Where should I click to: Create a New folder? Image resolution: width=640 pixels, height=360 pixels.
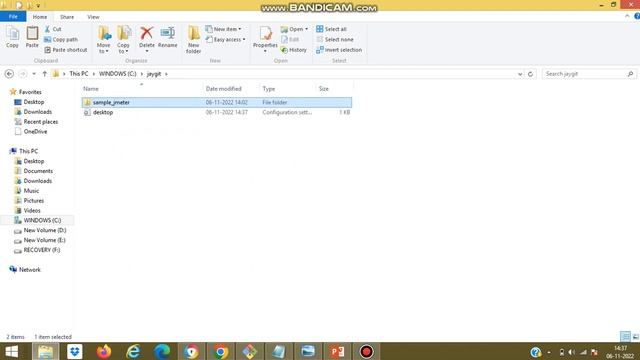pos(193,40)
